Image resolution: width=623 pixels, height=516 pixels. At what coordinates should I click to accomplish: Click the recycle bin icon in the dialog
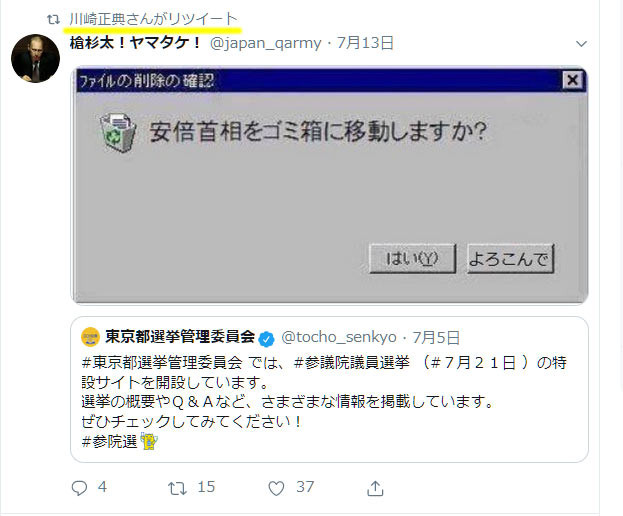pos(117,132)
